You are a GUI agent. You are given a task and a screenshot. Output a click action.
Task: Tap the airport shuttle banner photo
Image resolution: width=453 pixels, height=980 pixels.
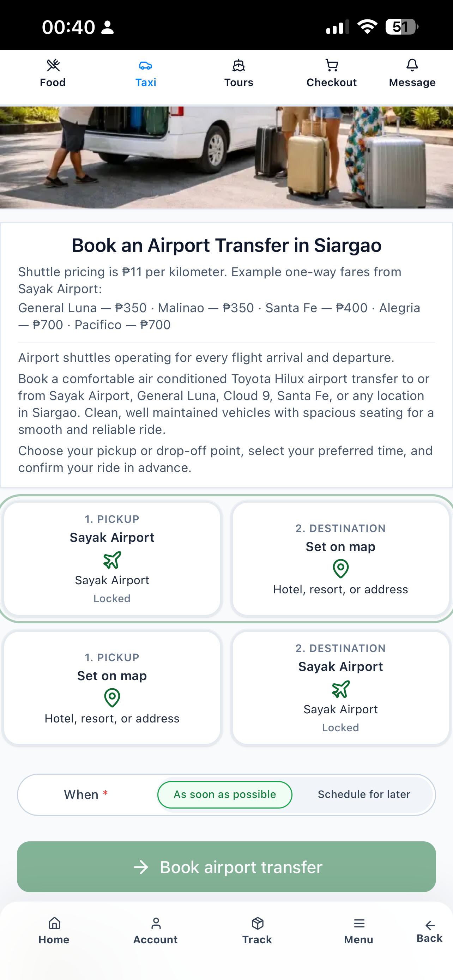[x=226, y=157]
